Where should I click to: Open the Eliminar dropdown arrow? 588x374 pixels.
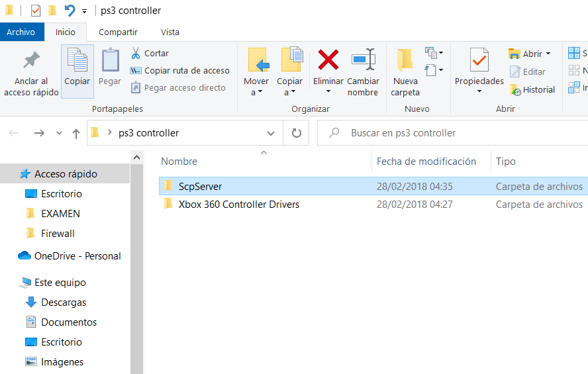click(328, 91)
